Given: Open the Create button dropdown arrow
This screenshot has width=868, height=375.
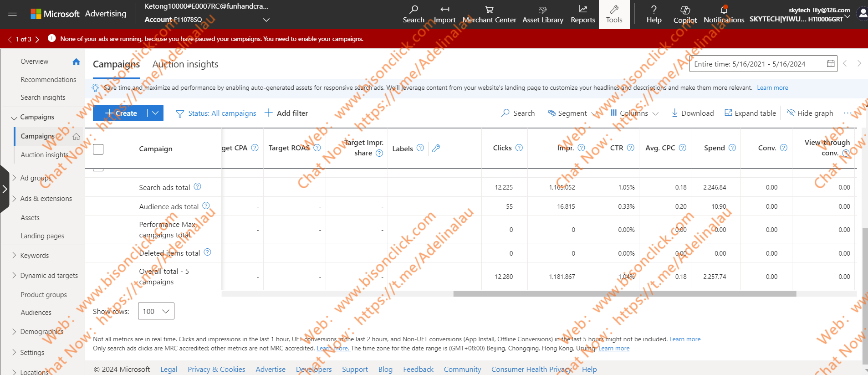Looking at the screenshot, I should (x=155, y=113).
